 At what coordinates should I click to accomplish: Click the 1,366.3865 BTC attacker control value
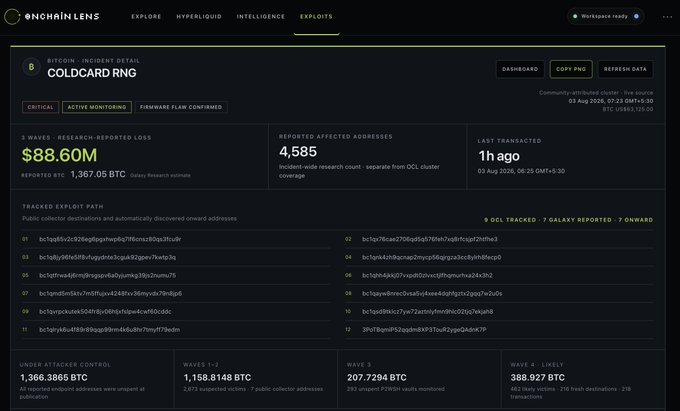coord(54,378)
